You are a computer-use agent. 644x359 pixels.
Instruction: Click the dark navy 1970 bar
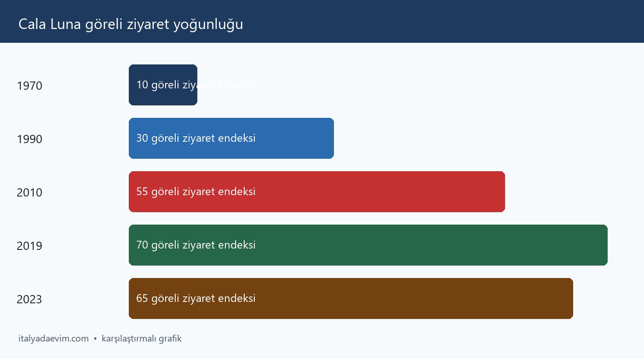[163, 85]
